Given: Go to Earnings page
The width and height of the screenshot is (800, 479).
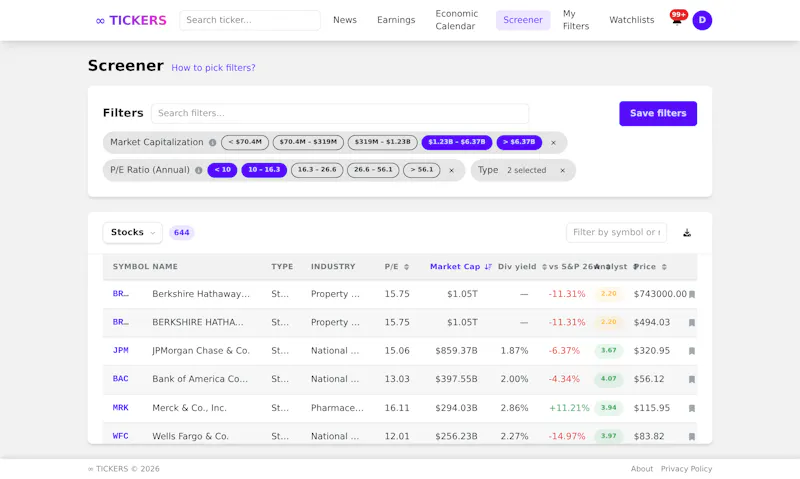Looking at the screenshot, I should coord(396,20).
